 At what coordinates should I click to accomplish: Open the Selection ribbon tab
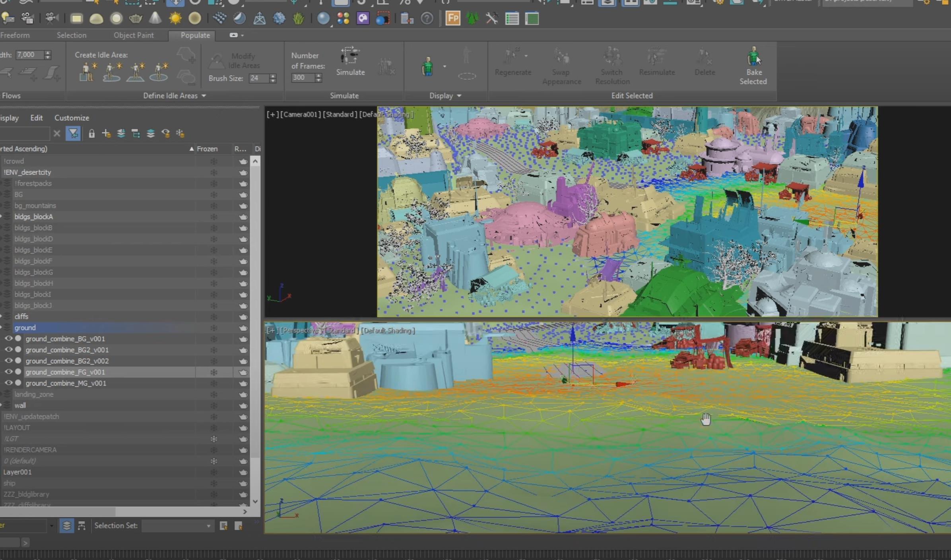[x=72, y=35]
